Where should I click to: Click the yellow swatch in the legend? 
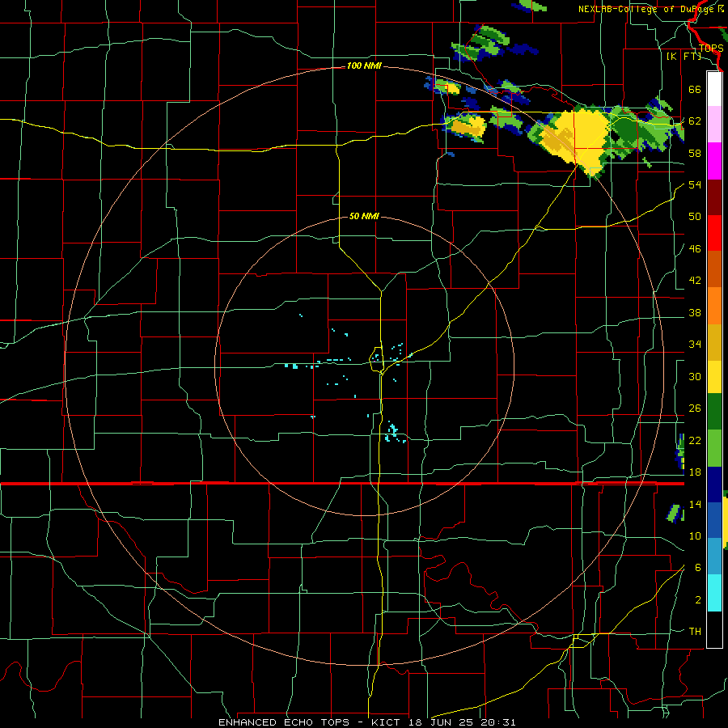point(714,377)
